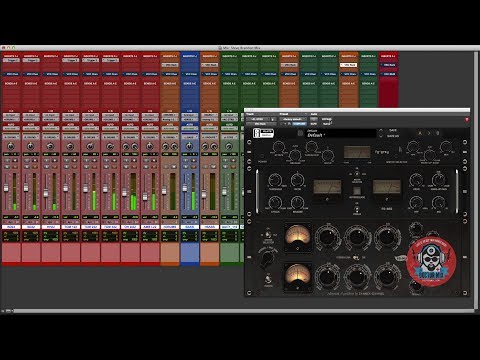Turn the Mix knob on the middle compressor module
480x360 pixels.
pyautogui.click(x=438, y=203)
